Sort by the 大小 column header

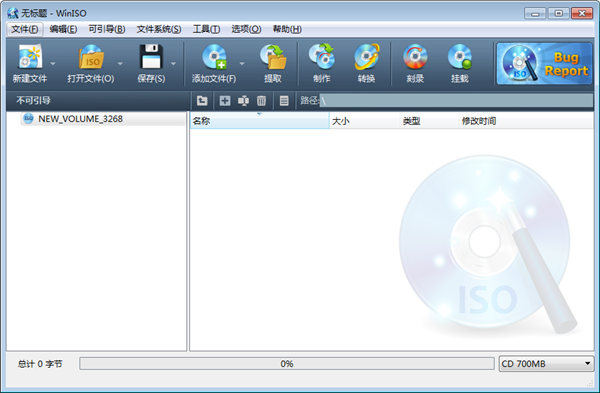pyautogui.click(x=365, y=121)
